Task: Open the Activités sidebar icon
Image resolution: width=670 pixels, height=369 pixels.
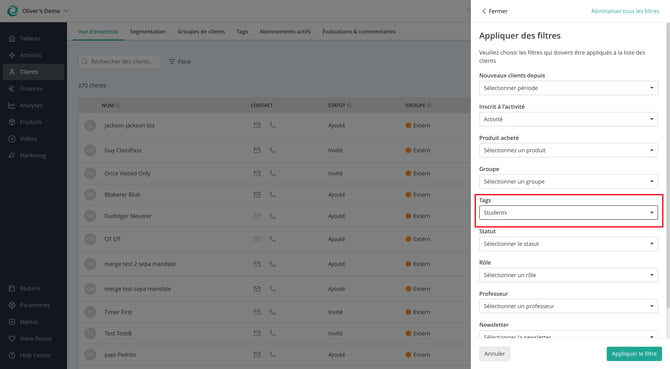Action: 12,55
